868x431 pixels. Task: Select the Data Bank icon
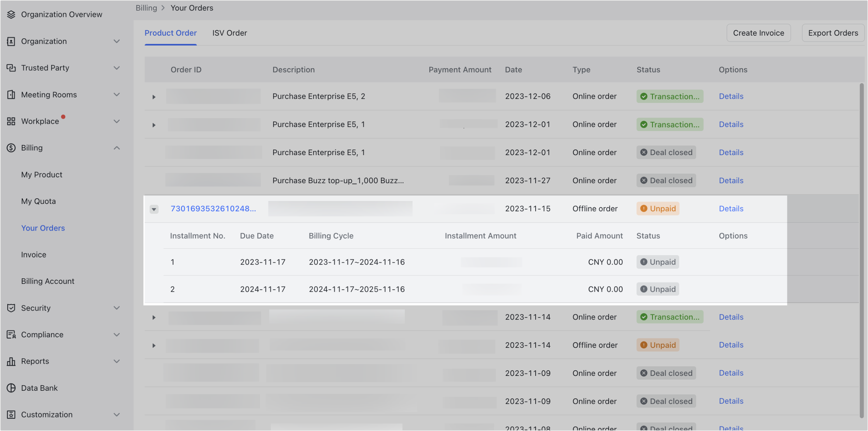11,388
